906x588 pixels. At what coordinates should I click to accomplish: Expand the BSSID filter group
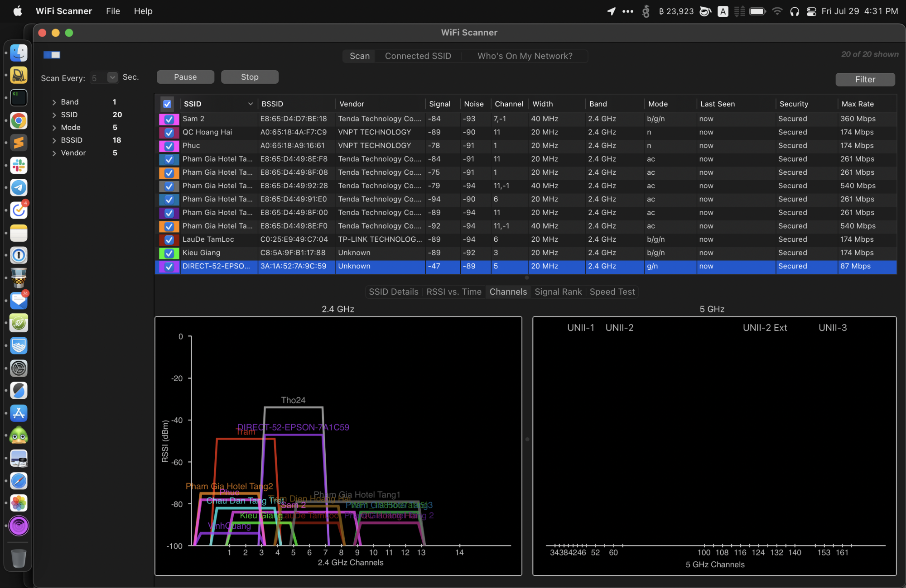coord(54,140)
